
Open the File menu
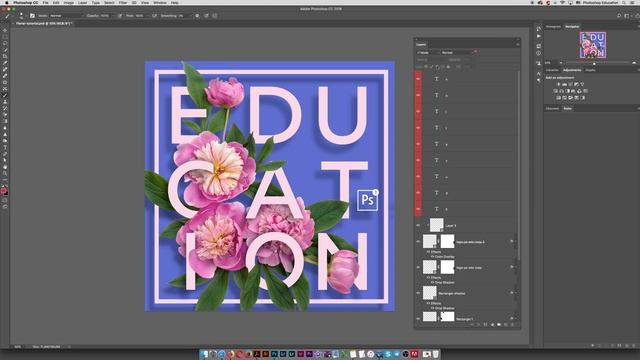coord(45,2)
